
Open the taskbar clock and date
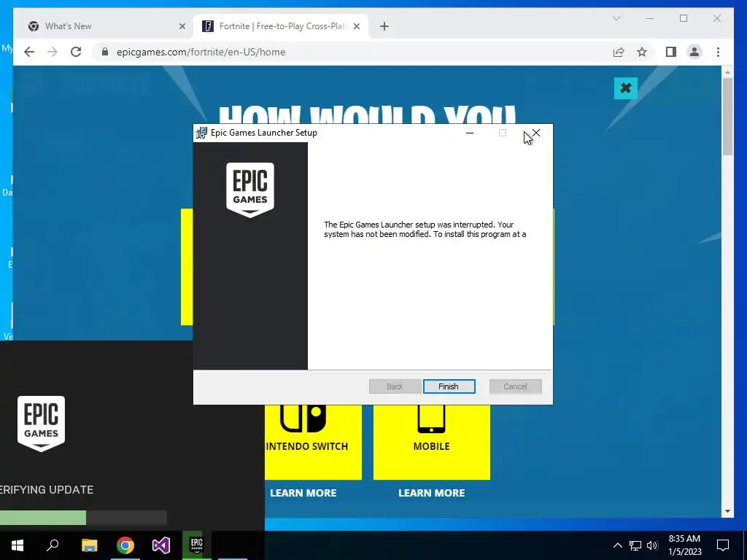pos(684,545)
